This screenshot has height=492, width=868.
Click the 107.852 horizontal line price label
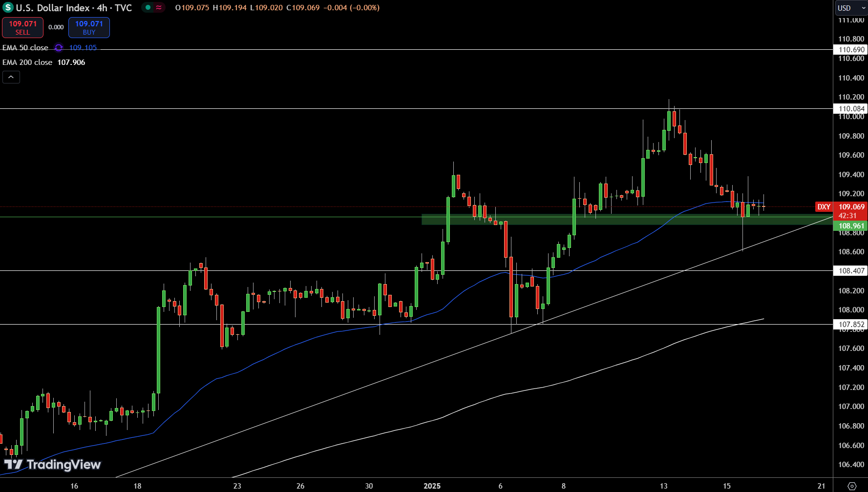coord(851,325)
